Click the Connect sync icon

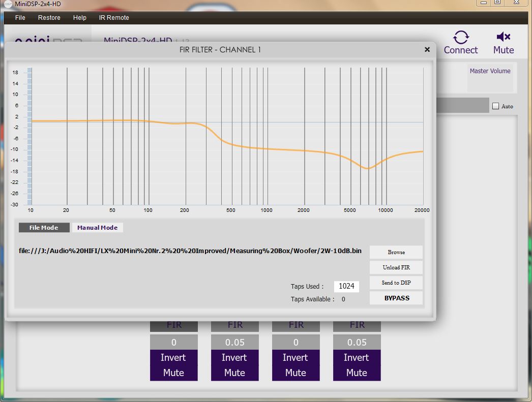(x=461, y=37)
